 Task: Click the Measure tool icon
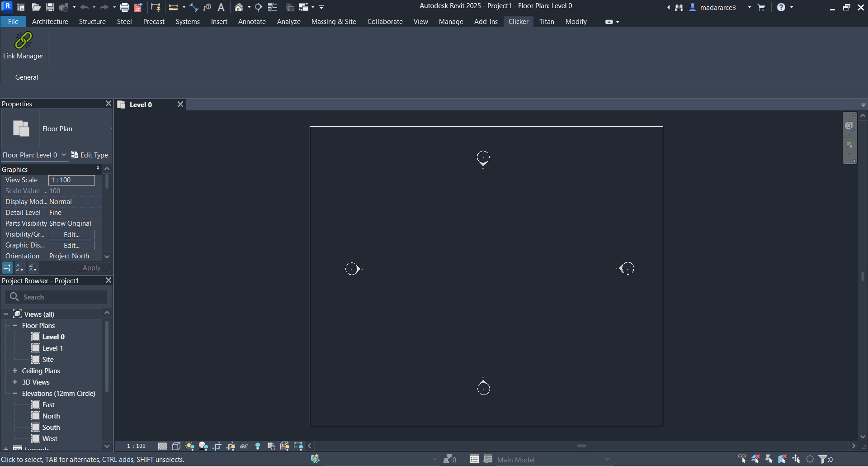coord(173,7)
